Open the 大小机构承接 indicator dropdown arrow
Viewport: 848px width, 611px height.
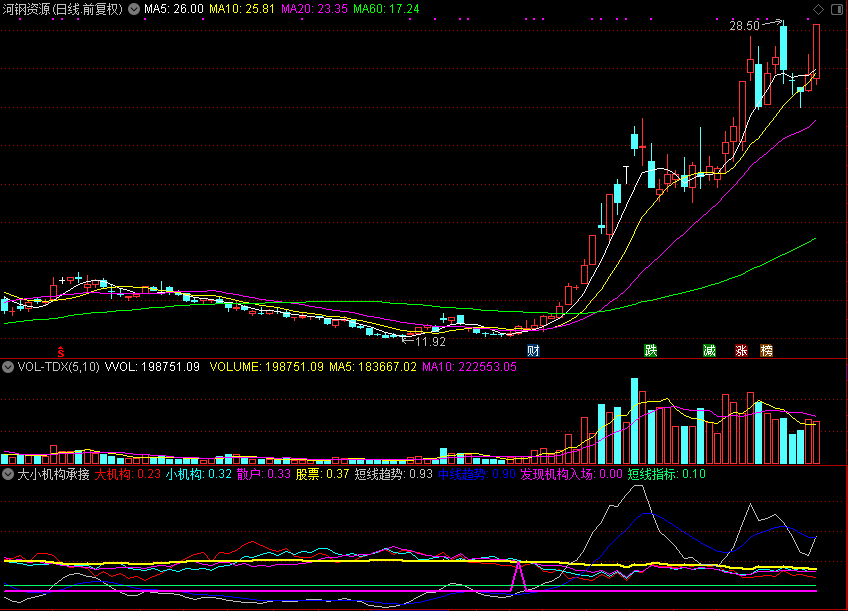click(8, 475)
